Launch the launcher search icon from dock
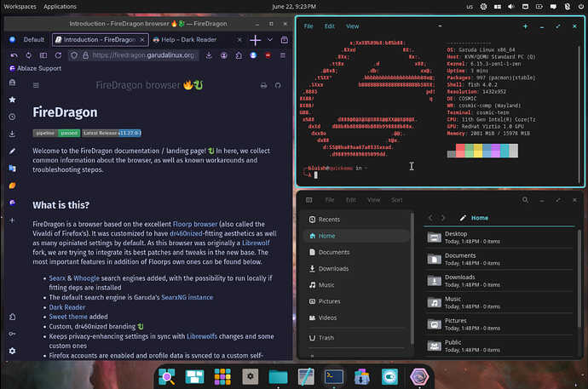Image resolution: width=588 pixels, height=389 pixels. [167, 376]
